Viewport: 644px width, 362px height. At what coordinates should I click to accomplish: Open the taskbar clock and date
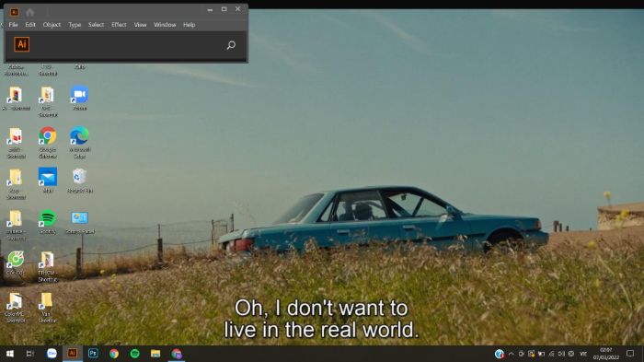[605, 354]
